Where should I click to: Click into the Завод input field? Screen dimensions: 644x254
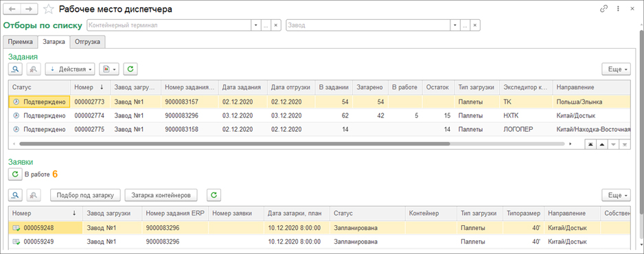click(367, 25)
